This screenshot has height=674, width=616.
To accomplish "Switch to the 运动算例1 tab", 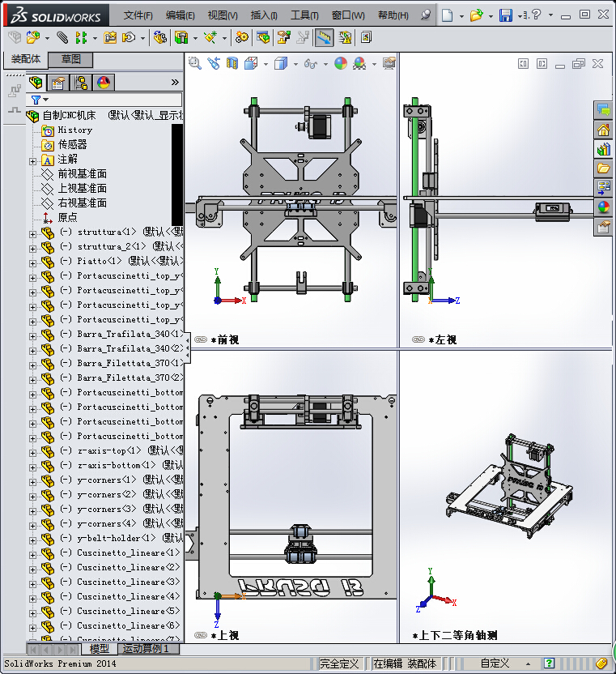I will click(147, 649).
